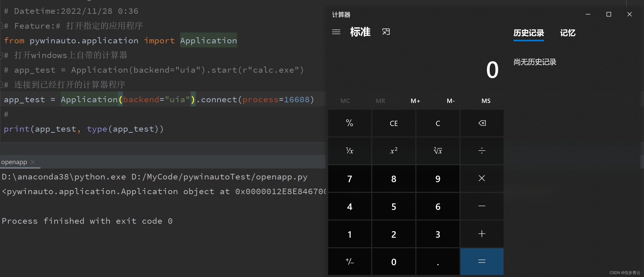Viewport: 644px width, 277px height.
Task: Click the square root key
Action: click(438, 151)
